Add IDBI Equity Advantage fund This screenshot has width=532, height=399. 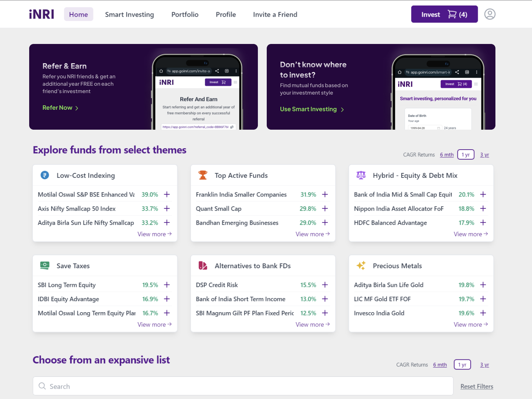pyautogui.click(x=167, y=299)
